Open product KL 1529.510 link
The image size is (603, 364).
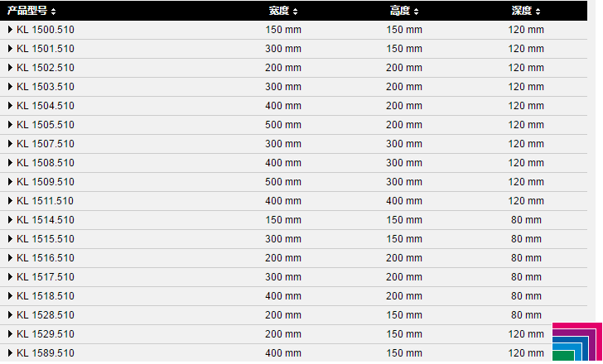point(46,334)
